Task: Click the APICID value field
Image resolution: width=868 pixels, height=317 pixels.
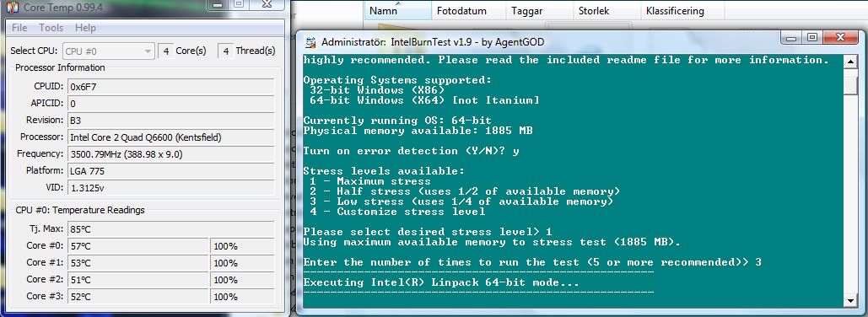Action: pyautogui.click(x=171, y=104)
